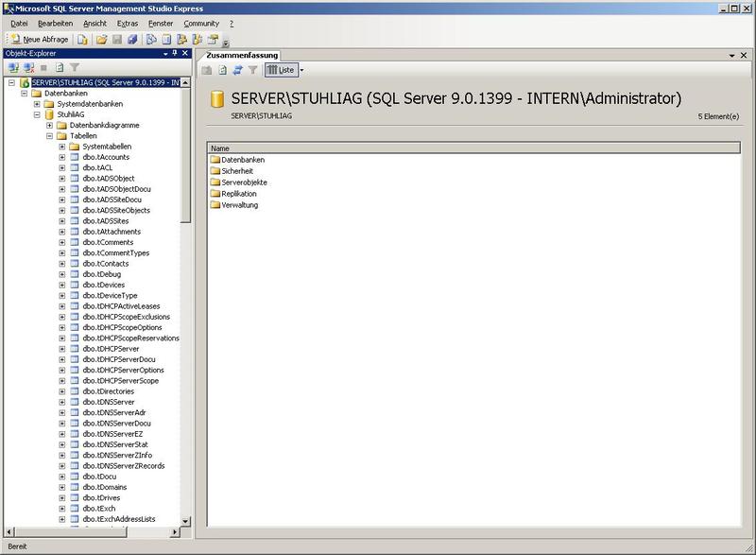Toggle the Objekt-Explorer auto-hide pin
The width and height of the screenshot is (756, 555).
tap(175, 53)
